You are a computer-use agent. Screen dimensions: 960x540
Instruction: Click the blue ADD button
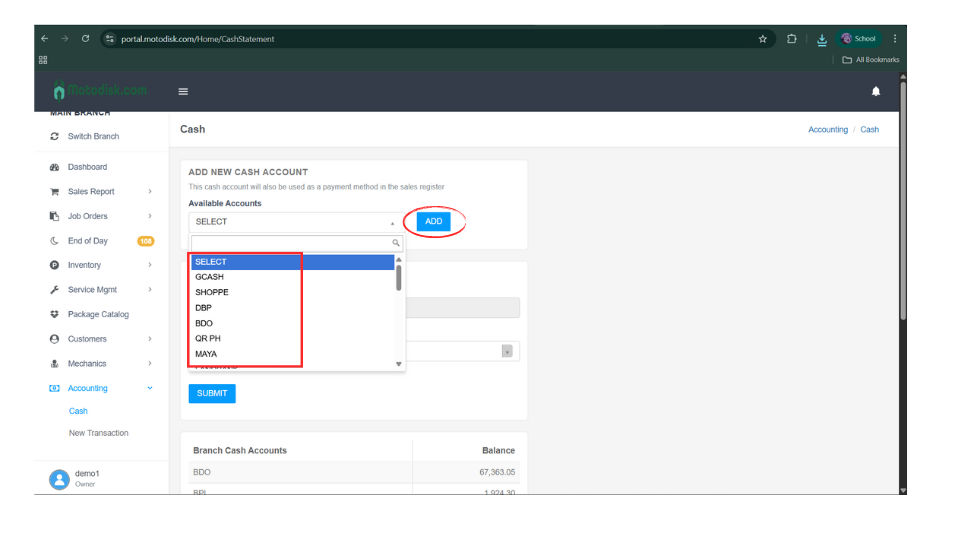tap(433, 222)
